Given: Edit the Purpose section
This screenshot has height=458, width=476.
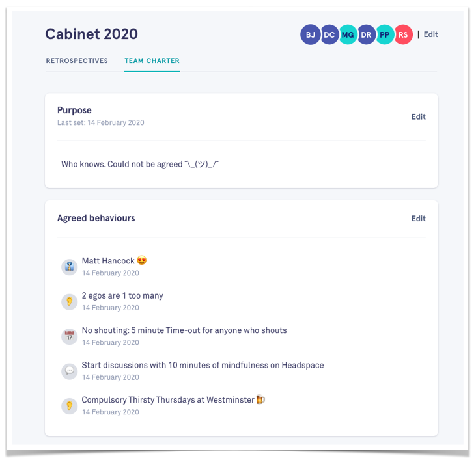Looking at the screenshot, I should pyautogui.click(x=418, y=116).
